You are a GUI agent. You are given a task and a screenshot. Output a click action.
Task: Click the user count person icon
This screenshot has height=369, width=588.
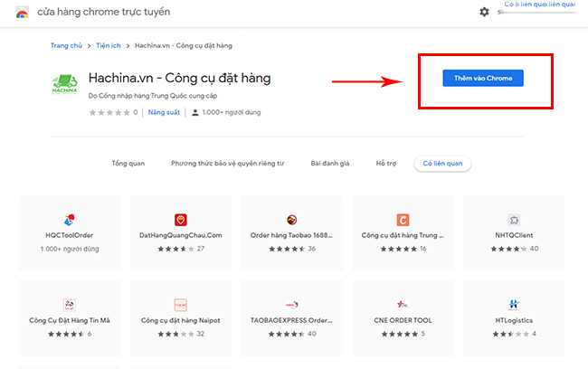coord(195,112)
